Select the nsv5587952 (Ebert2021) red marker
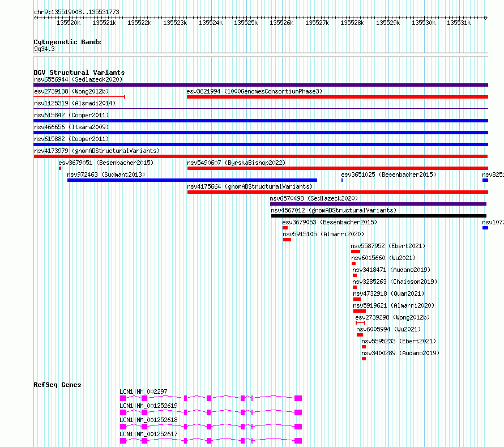 pos(356,252)
